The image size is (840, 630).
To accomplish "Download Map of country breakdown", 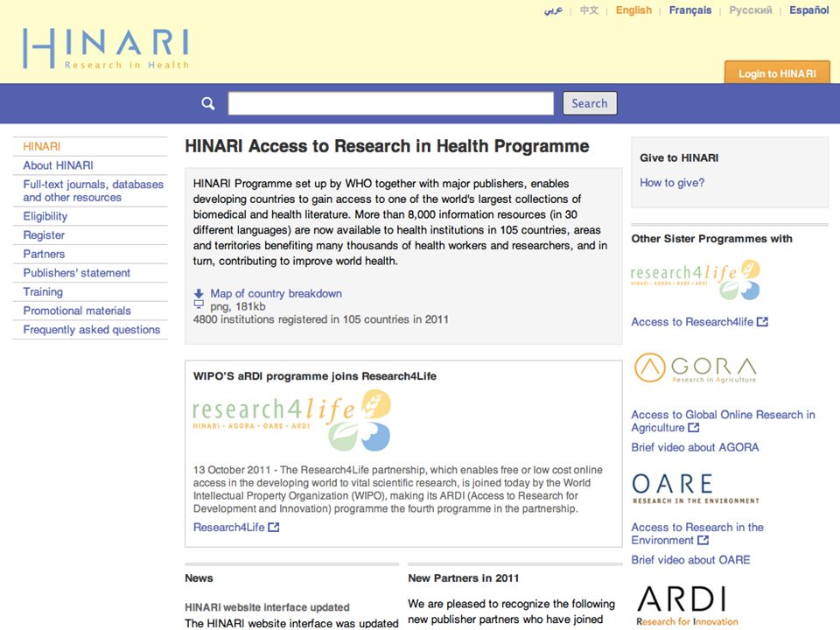I will (276, 294).
